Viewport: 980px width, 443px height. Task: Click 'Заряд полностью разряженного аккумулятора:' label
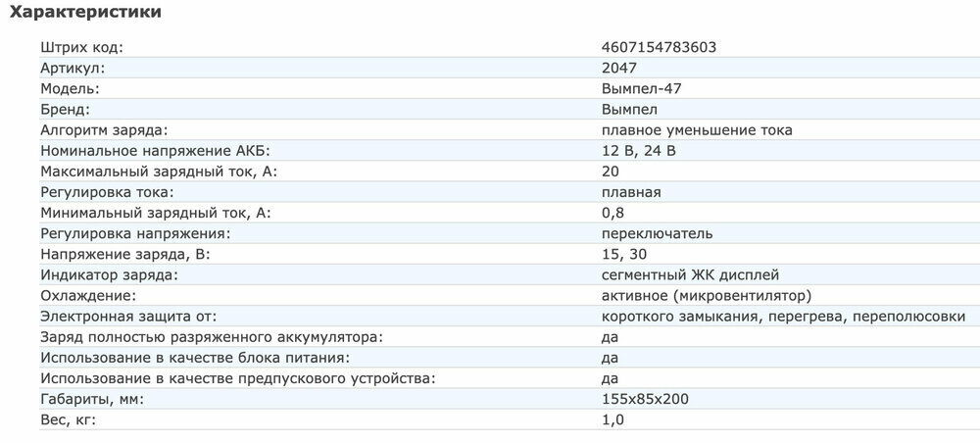click(212, 336)
